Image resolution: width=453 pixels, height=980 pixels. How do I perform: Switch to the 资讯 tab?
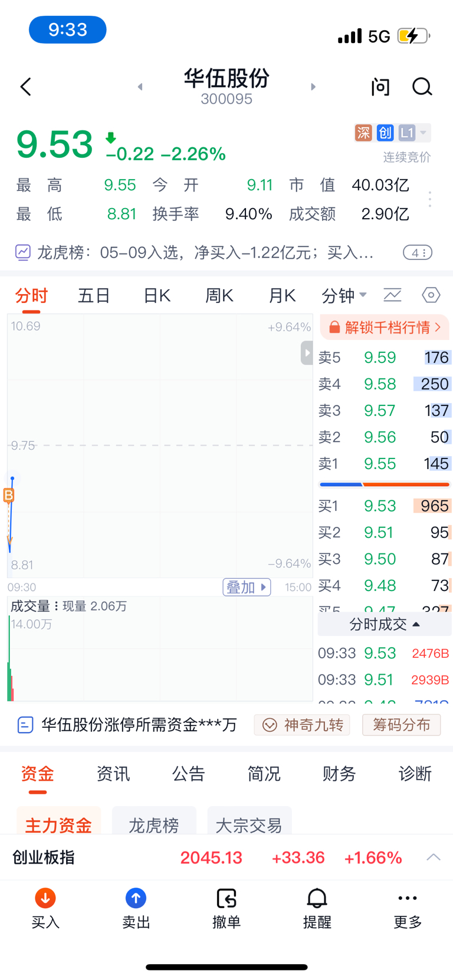click(x=113, y=774)
